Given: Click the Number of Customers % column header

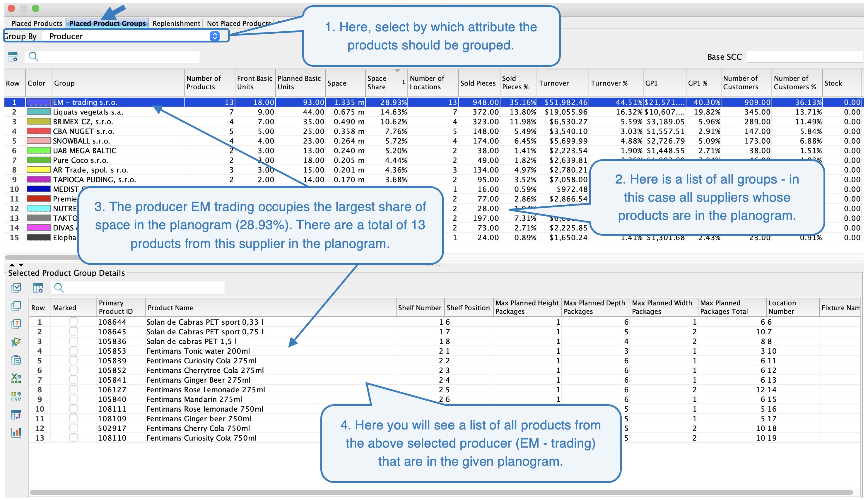Looking at the screenshot, I should pyautogui.click(x=797, y=83).
